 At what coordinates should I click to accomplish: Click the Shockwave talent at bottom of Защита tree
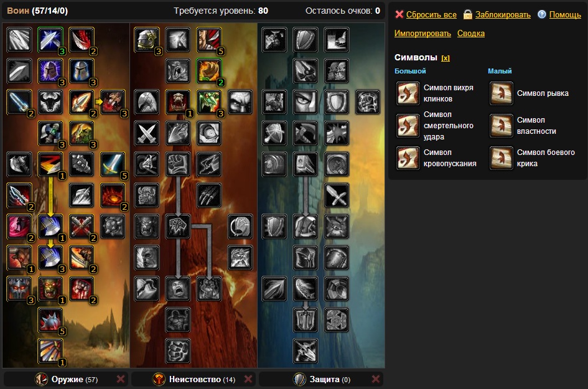(x=306, y=351)
